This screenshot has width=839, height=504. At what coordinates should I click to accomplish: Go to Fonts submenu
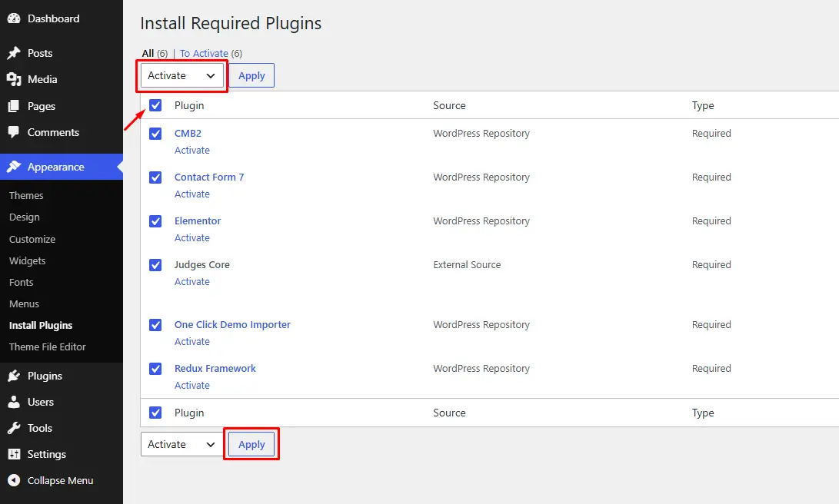tap(21, 282)
